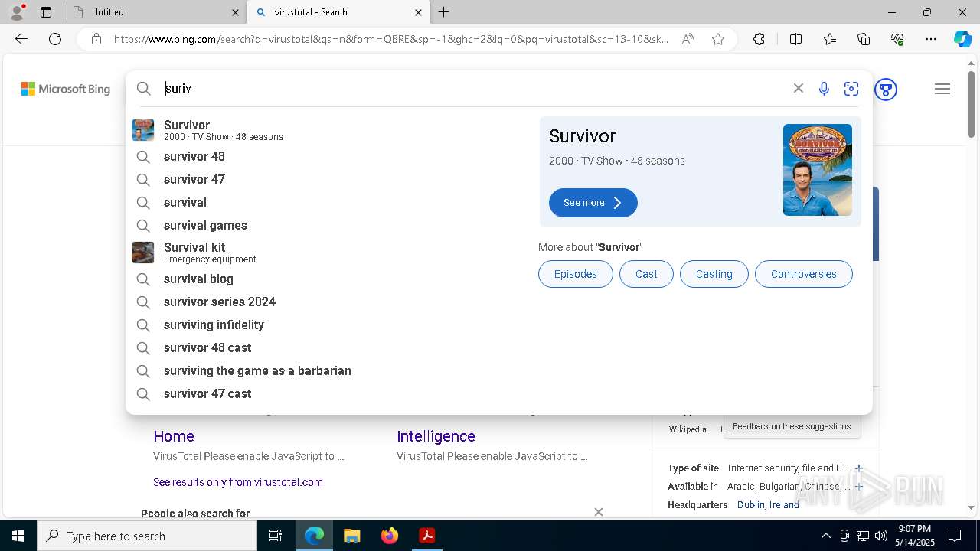The image size is (980, 551).
Task: Open a new browser tab
Action: (x=444, y=12)
